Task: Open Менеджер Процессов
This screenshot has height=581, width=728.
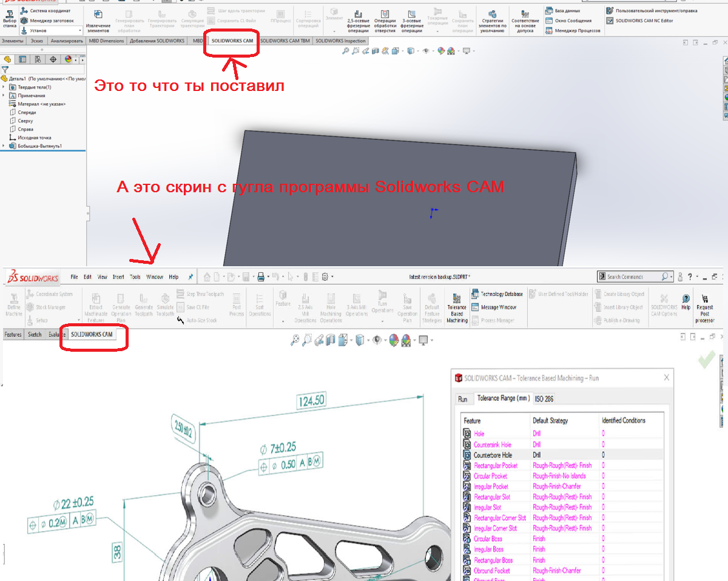Action: pos(573,30)
